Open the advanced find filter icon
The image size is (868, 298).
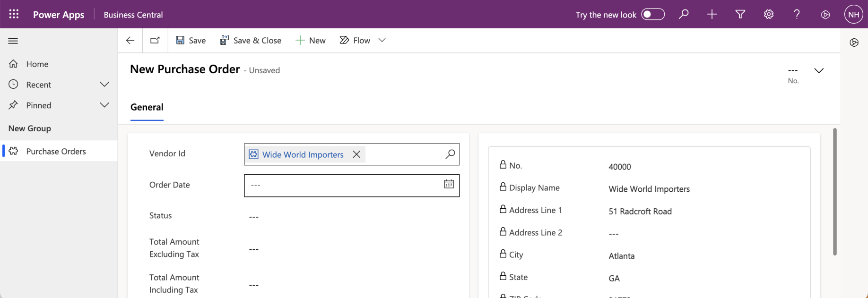pos(740,14)
